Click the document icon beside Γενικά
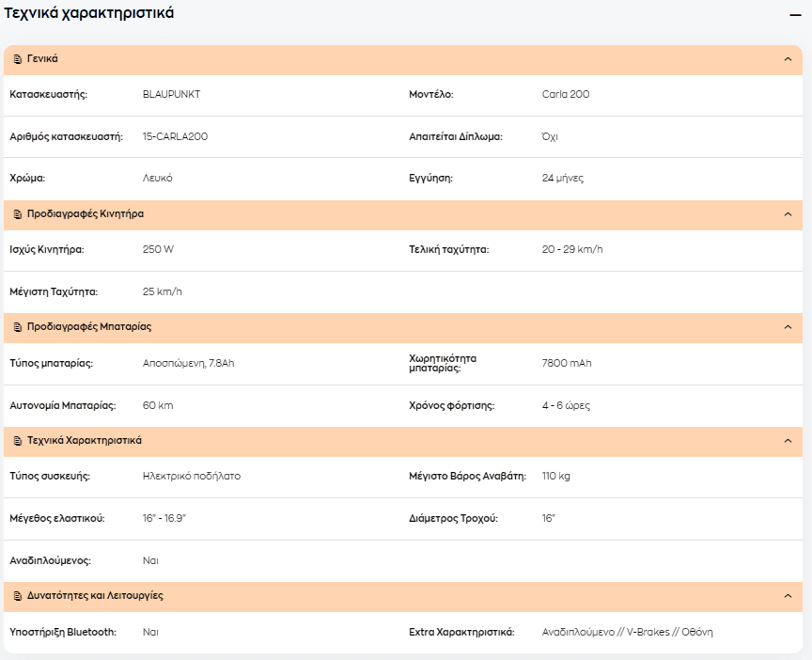Screen dimensions: 812x660 click(x=18, y=59)
